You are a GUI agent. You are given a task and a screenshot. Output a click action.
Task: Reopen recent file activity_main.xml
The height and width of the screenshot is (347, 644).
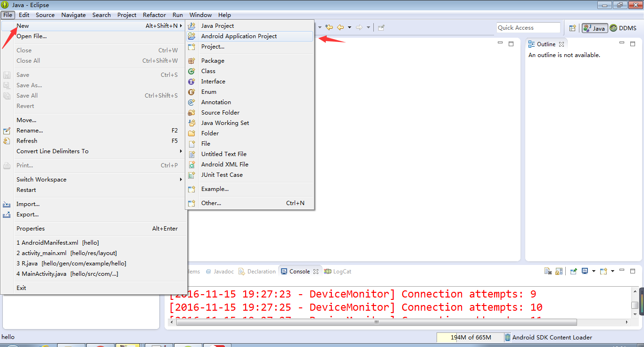(94, 253)
